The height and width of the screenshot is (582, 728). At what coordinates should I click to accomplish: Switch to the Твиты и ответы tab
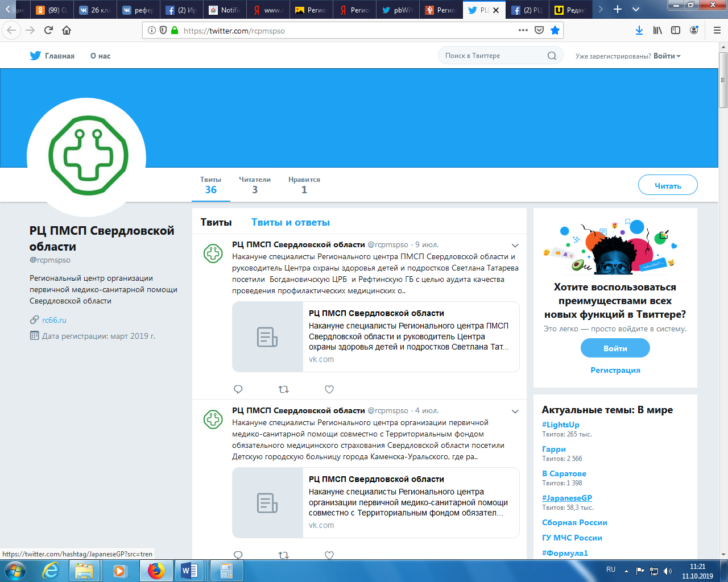291,222
